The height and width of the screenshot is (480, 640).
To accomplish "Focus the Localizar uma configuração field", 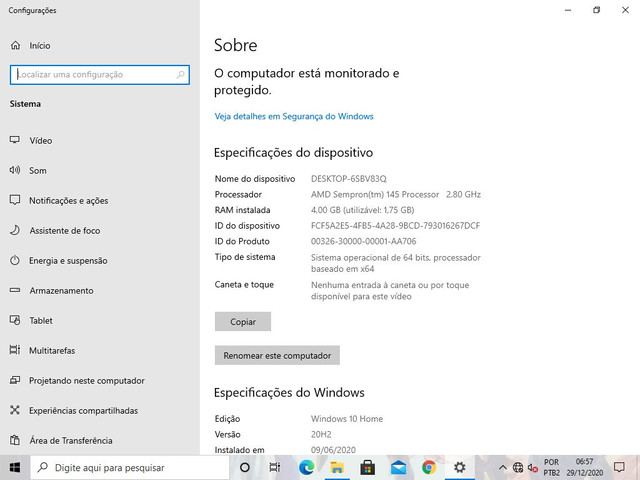I will point(100,75).
